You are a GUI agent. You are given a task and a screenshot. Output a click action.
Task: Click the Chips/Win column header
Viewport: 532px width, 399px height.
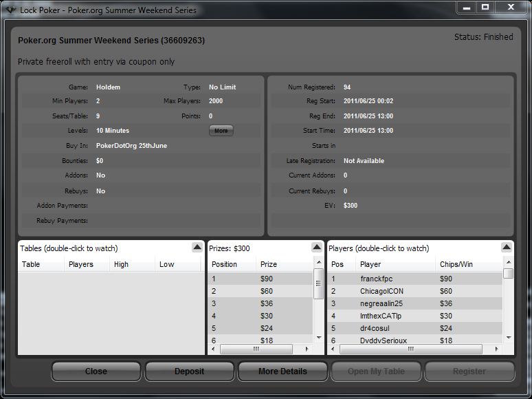(469, 264)
